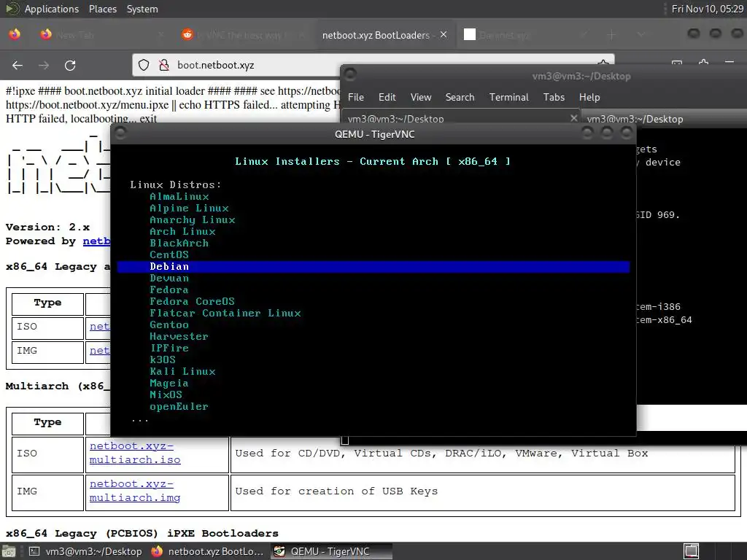Open the tracking protection shield icon
The image size is (747, 560).
[x=144, y=65]
